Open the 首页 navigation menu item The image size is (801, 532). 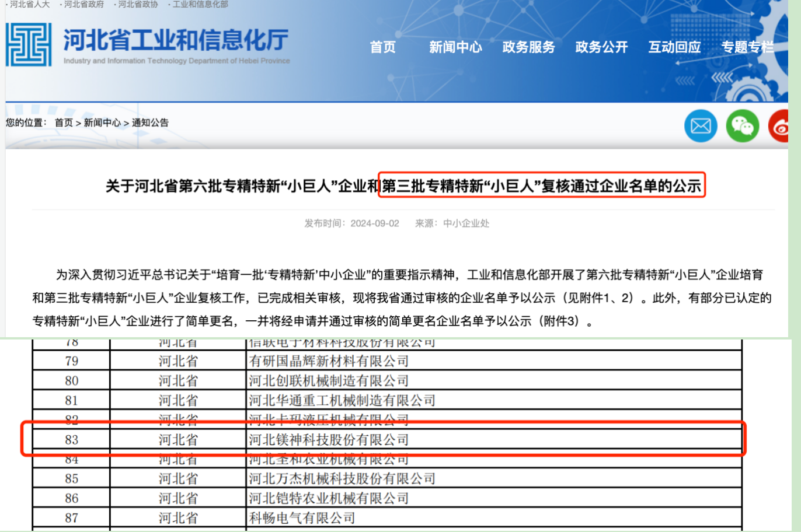383,47
